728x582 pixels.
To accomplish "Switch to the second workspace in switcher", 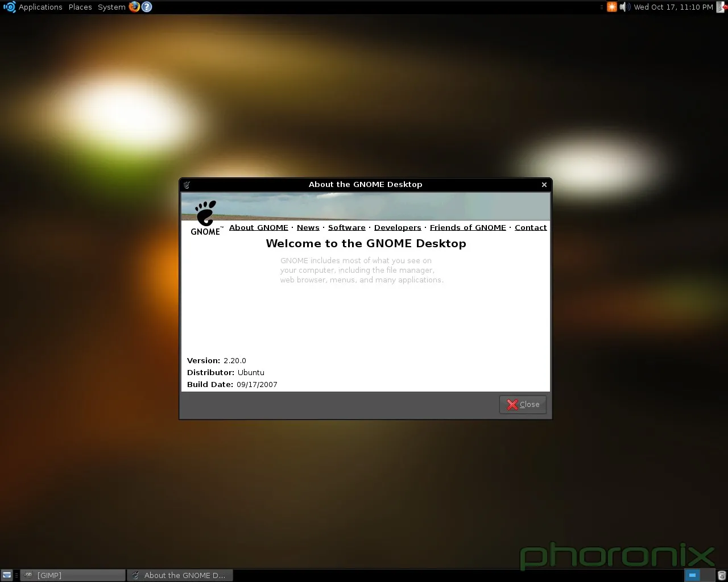I will (x=708, y=575).
